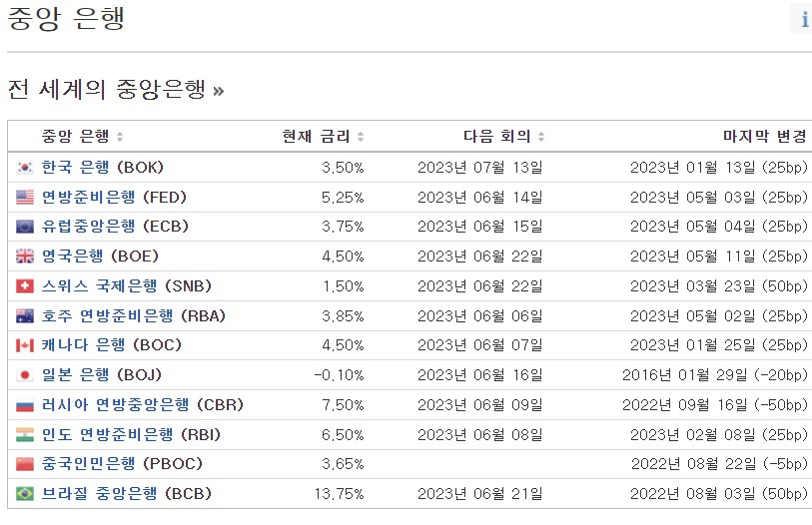Click PBOC last change 2022년 08월 22일 (-5bp)
This screenshot has width=812, height=525.
(719, 464)
